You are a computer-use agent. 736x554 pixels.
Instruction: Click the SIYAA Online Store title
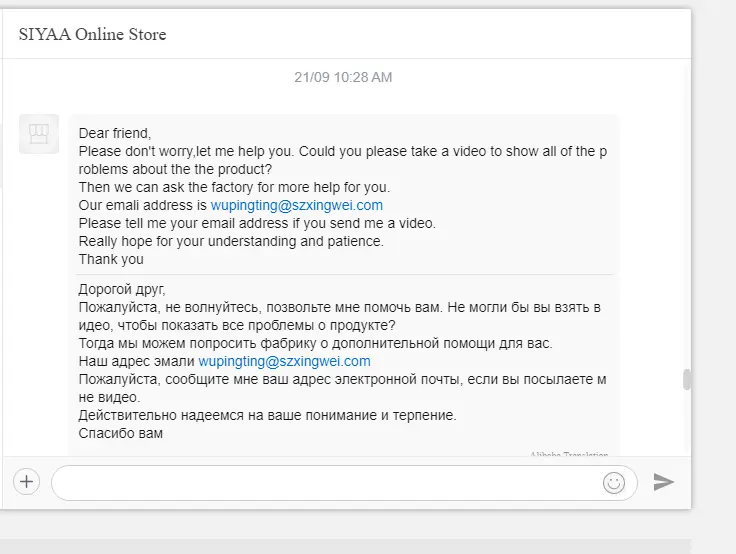point(92,34)
